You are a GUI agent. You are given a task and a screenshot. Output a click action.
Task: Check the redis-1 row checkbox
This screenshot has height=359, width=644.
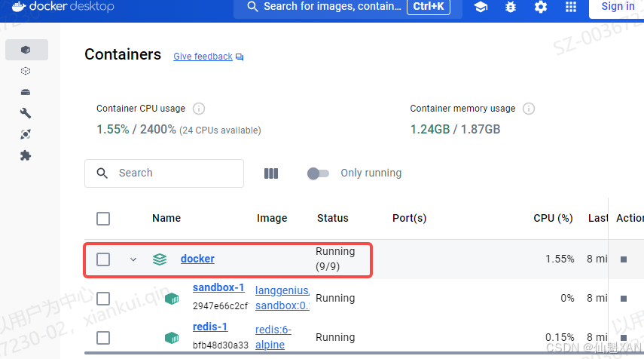(x=103, y=338)
